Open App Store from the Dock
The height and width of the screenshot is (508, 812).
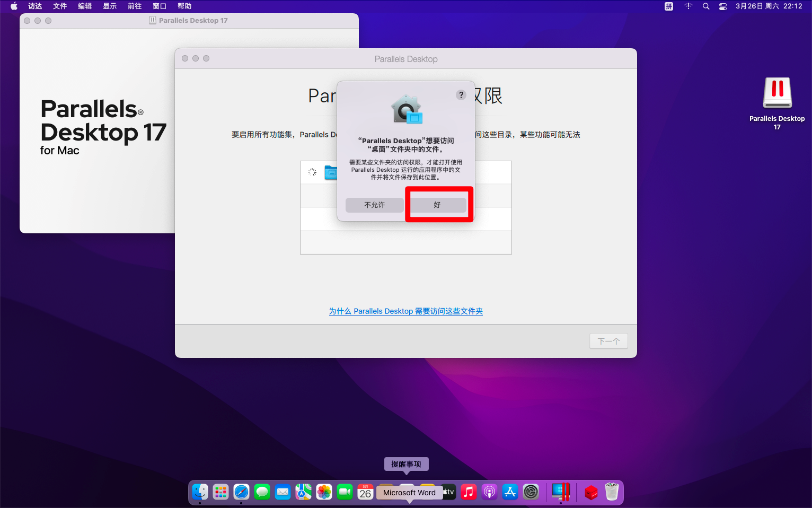coord(510,492)
